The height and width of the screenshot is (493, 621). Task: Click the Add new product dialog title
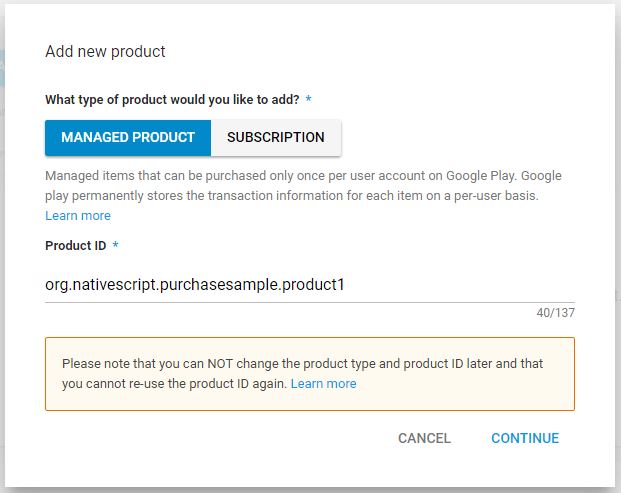tap(105, 51)
